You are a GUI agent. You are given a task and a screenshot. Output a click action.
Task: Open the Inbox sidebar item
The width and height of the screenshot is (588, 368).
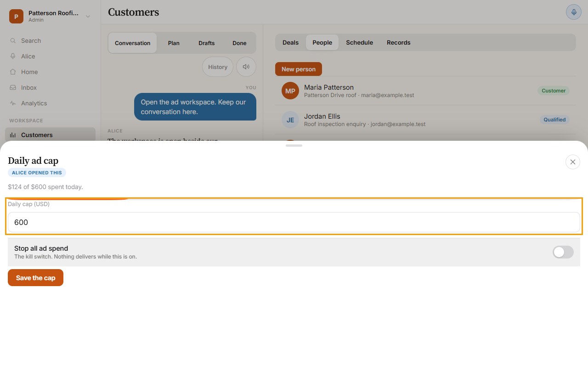[x=51, y=87]
